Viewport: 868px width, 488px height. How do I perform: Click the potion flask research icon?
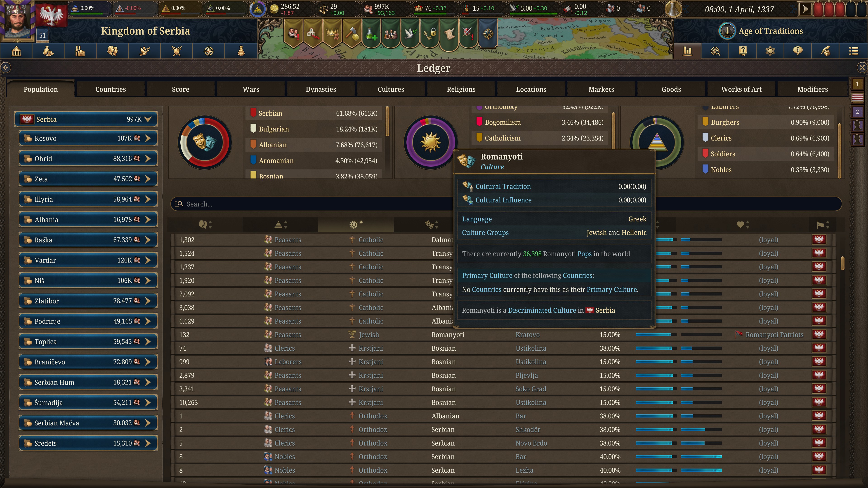241,51
